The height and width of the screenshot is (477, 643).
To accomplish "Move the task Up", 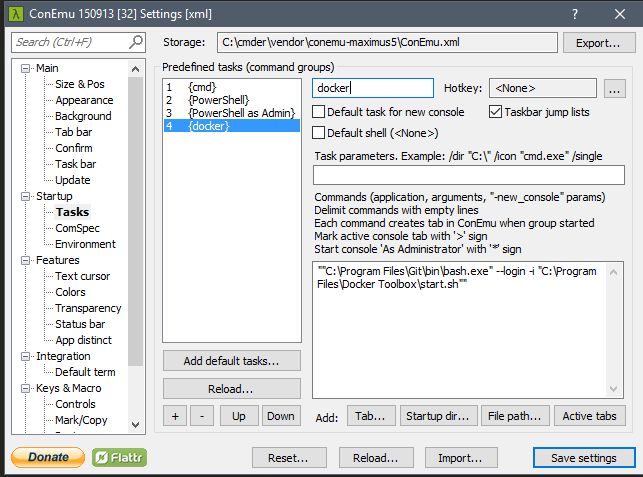I will [239, 416].
